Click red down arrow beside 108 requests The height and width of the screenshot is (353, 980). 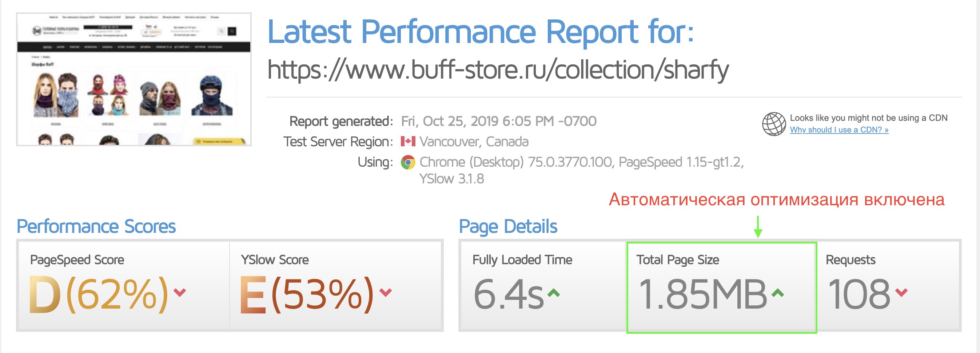click(x=901, y=292)
